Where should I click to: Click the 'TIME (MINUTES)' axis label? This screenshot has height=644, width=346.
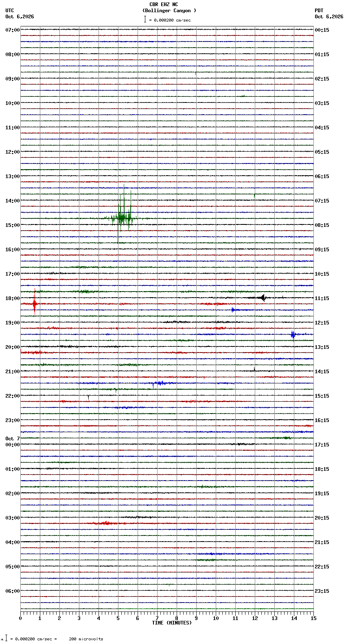(172, 623)
